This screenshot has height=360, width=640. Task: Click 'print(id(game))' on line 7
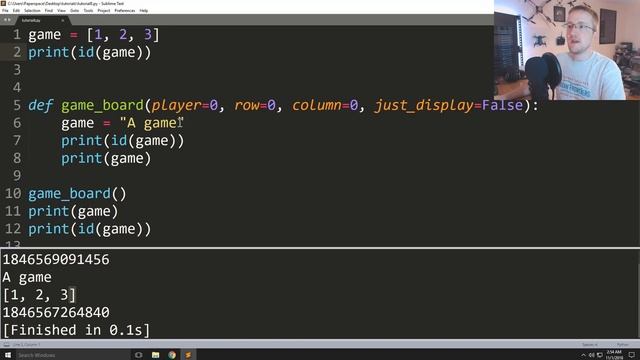tap(122, 141)
